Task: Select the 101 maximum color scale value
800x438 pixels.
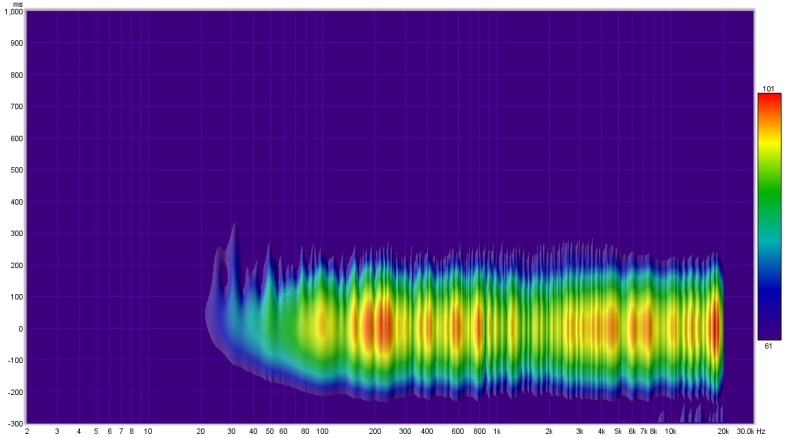Action: pyautogui.click(x=768, y=89)
